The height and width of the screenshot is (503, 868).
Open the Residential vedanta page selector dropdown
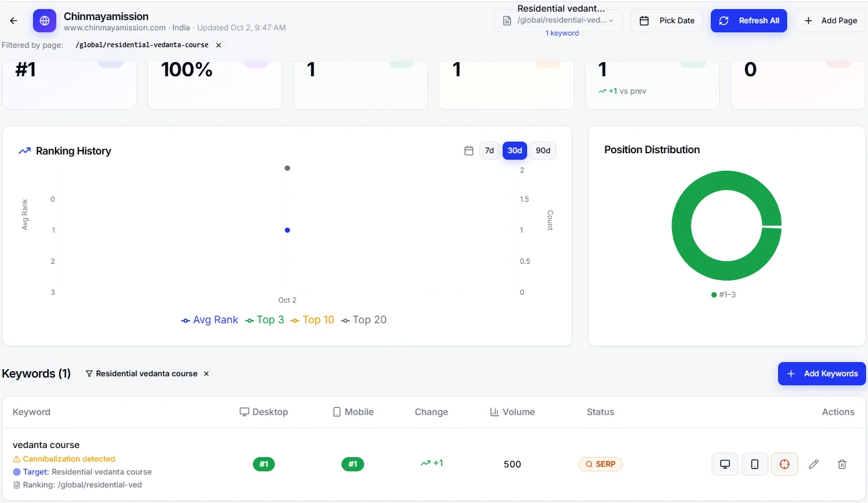click(558, 21)
